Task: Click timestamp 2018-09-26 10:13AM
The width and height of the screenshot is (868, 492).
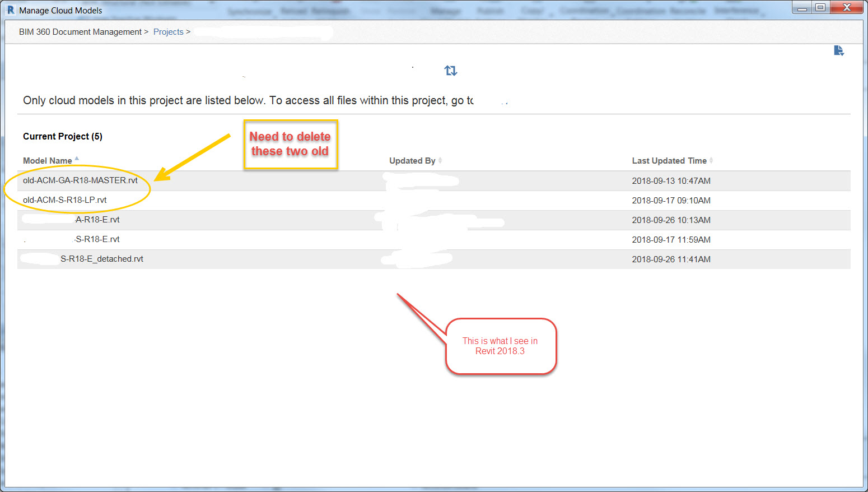Action: (671, 220)
